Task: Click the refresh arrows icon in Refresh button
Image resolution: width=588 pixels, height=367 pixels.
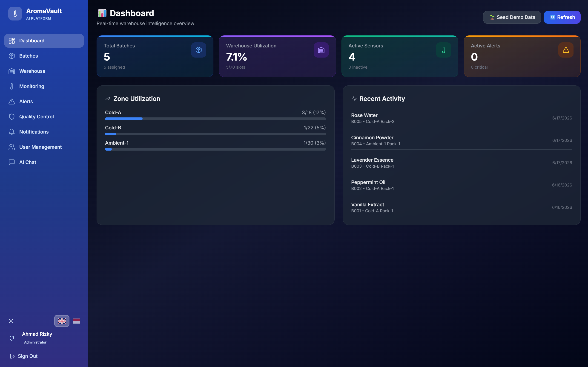Action: coord(553,17)
